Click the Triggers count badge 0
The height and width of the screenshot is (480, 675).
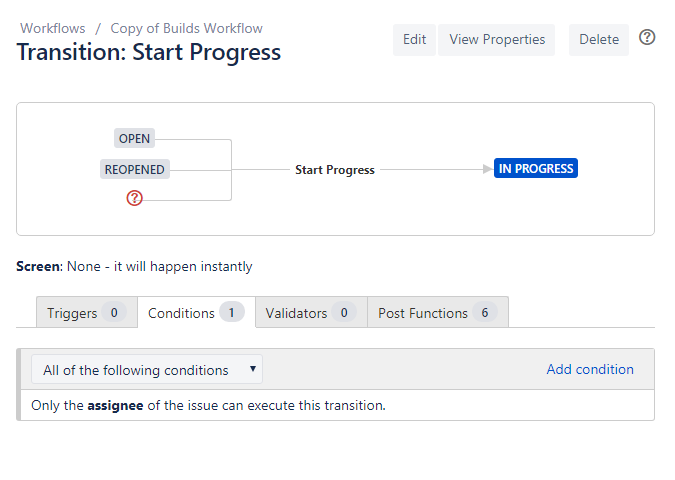click(114, 313)
